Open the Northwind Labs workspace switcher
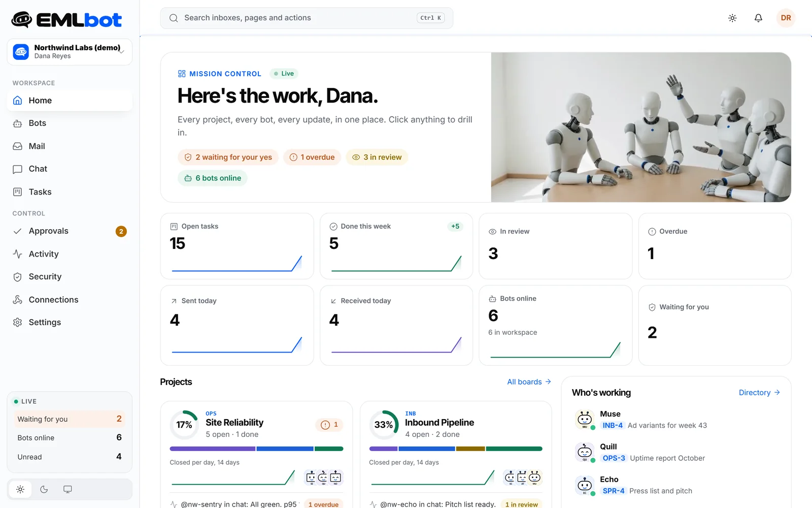This screenshot has height=508, width=812. pyautogui.click(x=70, y=52)
